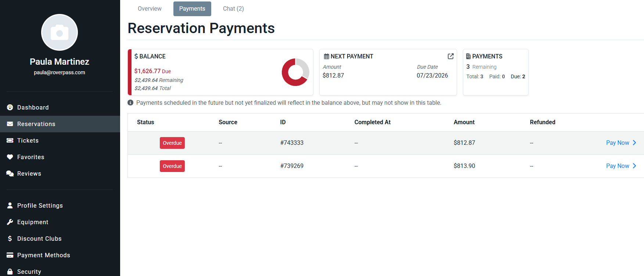
Task: Pay Now for payment #743333
Action: 618,143
